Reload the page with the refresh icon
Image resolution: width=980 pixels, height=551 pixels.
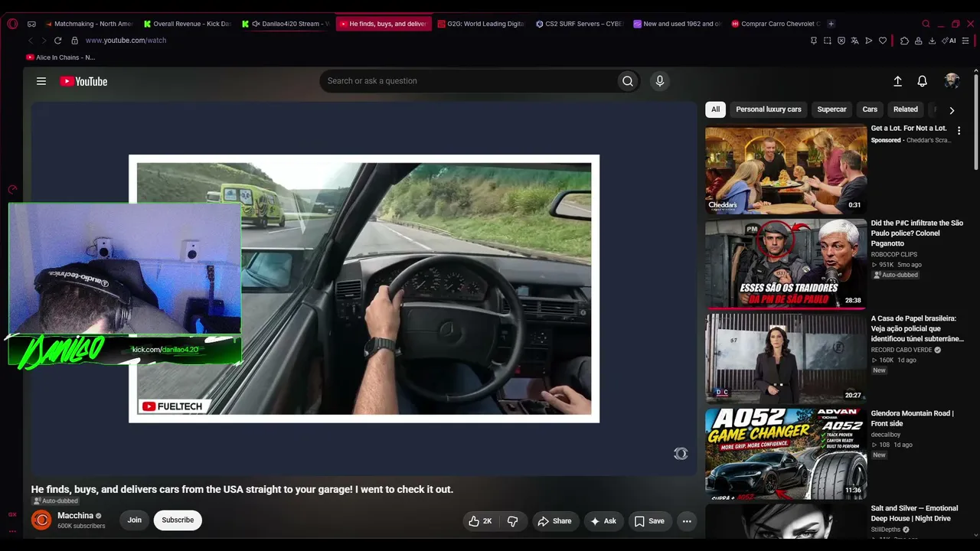click(57, 41)
